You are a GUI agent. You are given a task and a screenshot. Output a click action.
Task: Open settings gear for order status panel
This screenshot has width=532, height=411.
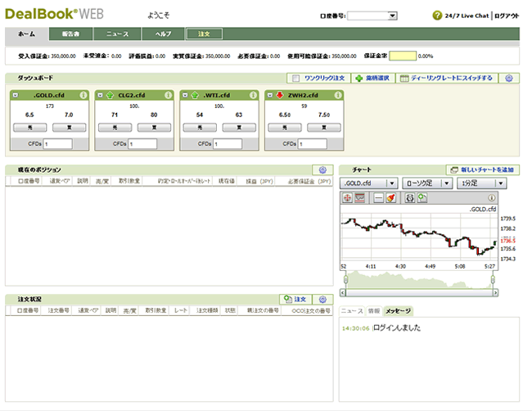click(x=322, y=299)
